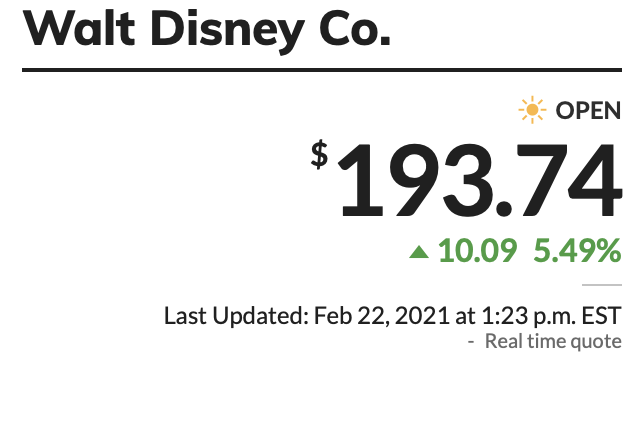Click the OPEN market status label
644x446 pixels.
click(x=588, y=110)
